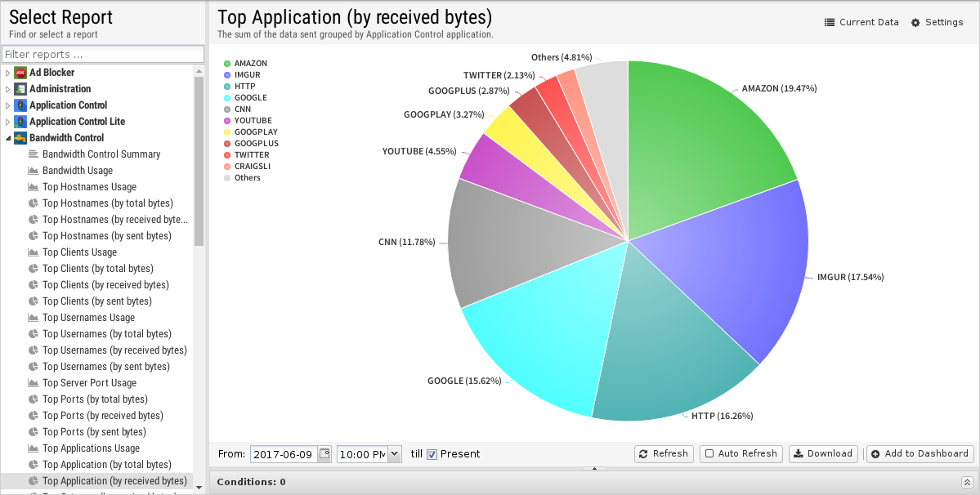Image resolution: width=980 pixels, height=495 pixels.
Task: Toggle YOUTUBE legend color marker
Action: (x=227, y=120)
